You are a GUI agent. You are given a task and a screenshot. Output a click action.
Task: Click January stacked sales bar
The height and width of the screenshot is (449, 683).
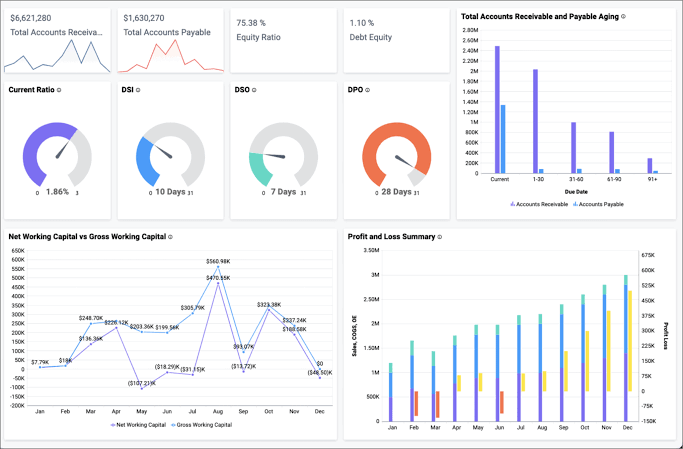tap(391, 392)
